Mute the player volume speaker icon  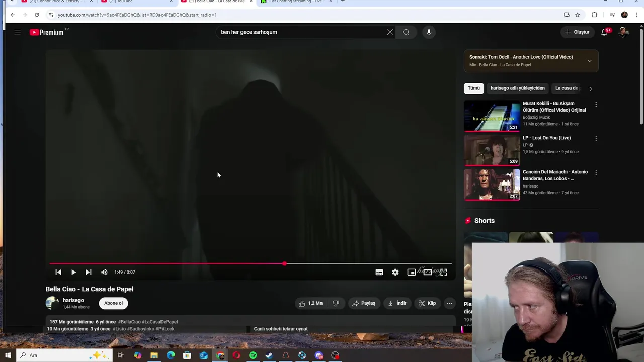(x=104, y=272)
